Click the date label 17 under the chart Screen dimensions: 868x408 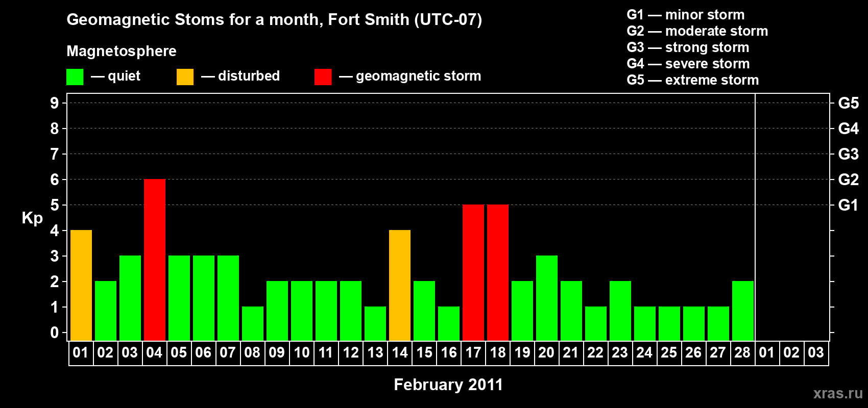(x=473, y=353)
